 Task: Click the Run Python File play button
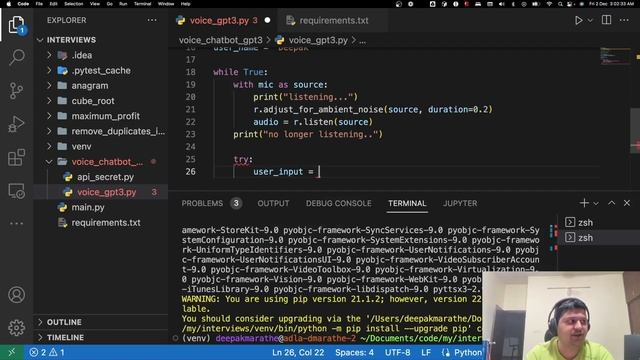[x=578, y=20]
